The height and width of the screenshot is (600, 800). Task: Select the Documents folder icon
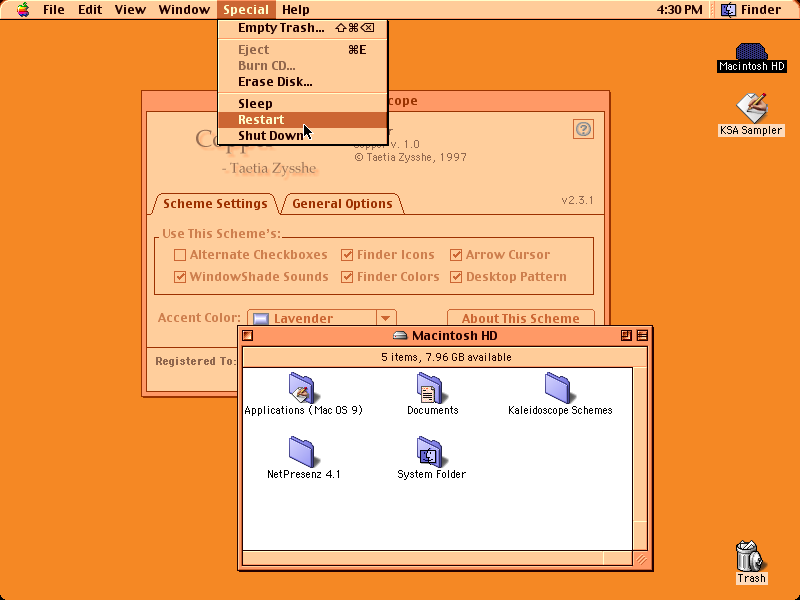pos(430,387)
